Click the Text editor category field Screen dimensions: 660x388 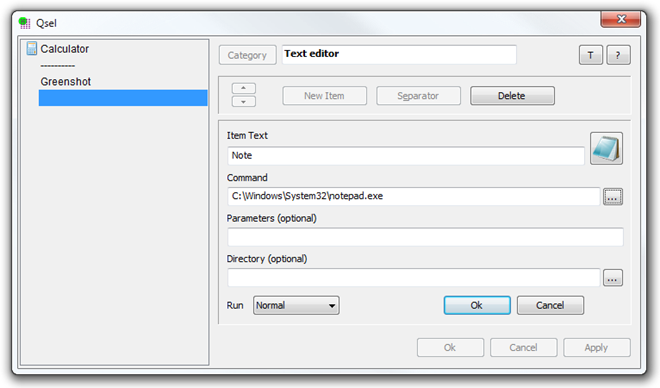coord(399,55)
